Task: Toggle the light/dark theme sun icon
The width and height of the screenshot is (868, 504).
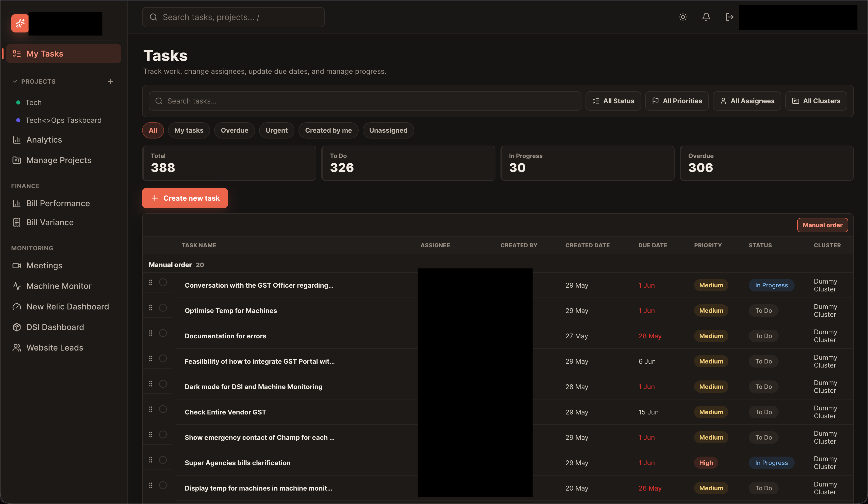Action: coord(683,17)
